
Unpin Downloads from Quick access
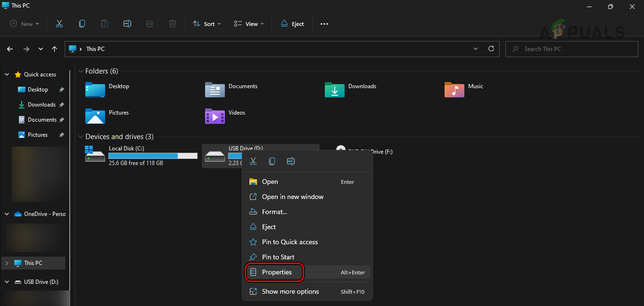point(61,104)
